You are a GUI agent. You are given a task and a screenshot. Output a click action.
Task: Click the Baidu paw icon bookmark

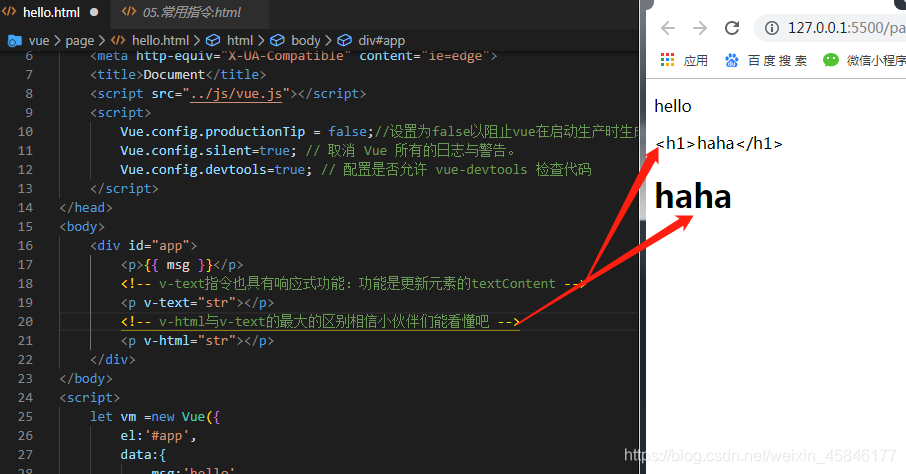coord(732,60)
